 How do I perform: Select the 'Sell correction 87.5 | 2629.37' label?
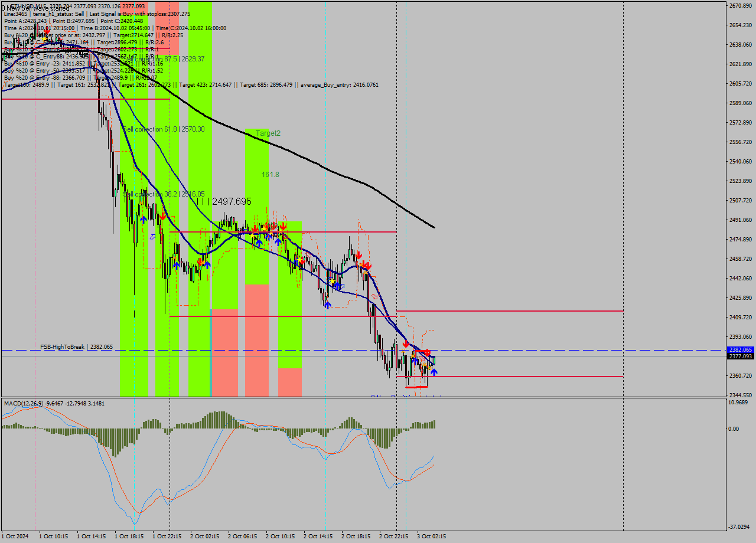pos(164,59)
